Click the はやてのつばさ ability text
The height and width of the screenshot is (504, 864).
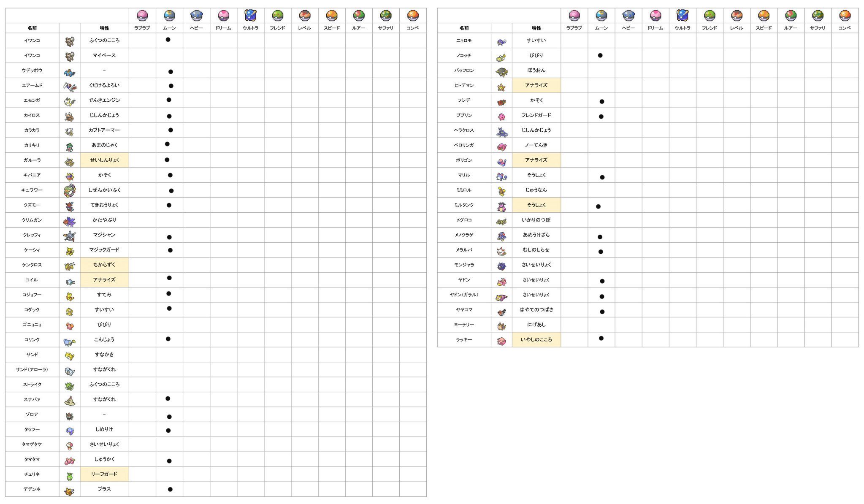click(536, 309)
